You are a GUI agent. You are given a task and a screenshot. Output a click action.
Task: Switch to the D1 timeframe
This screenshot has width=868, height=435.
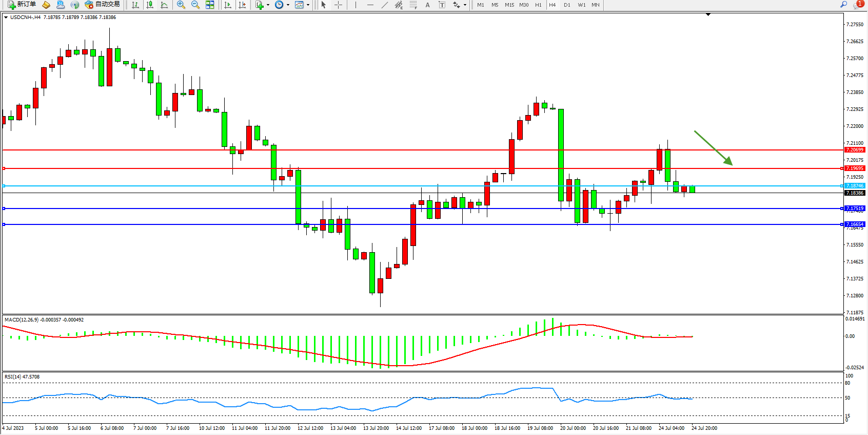click(x=567, y=5)
